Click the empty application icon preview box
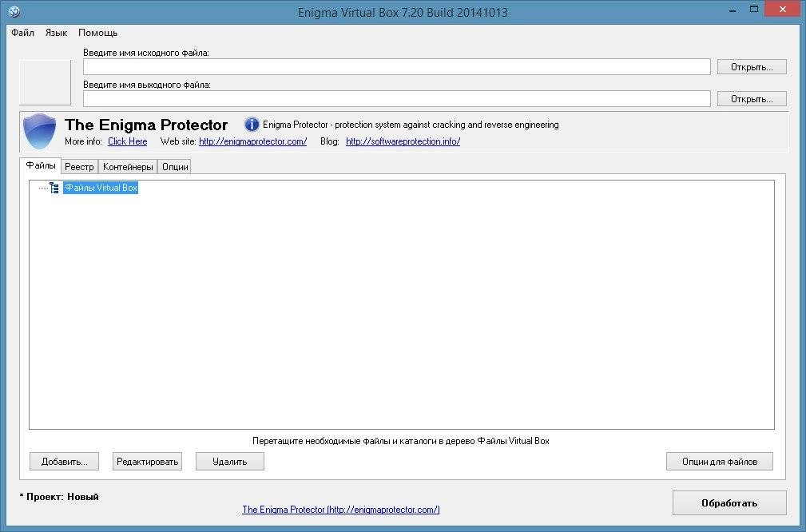This screenshot has width=806, height=532. [46, 82]
